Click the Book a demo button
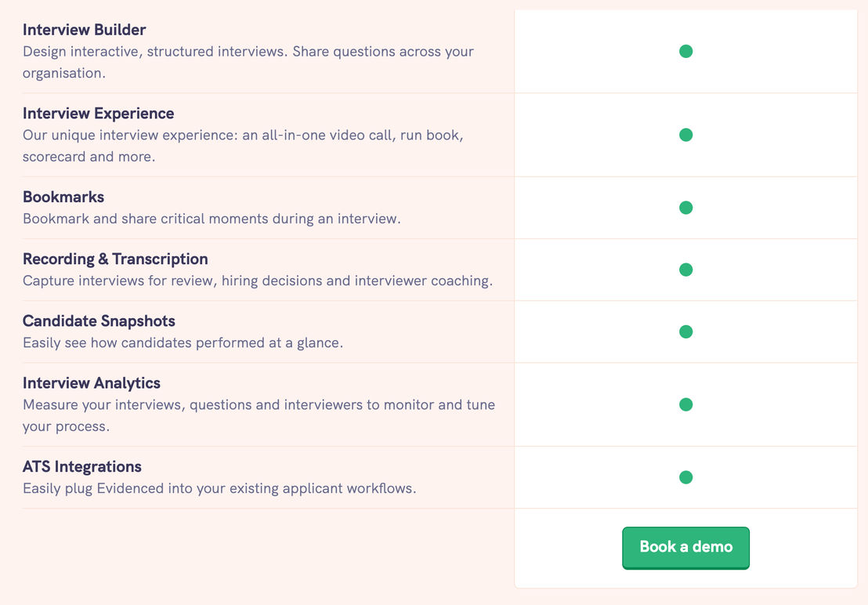Image resolution: width=868 pixels, height=605 pixels. click(686, 548)
